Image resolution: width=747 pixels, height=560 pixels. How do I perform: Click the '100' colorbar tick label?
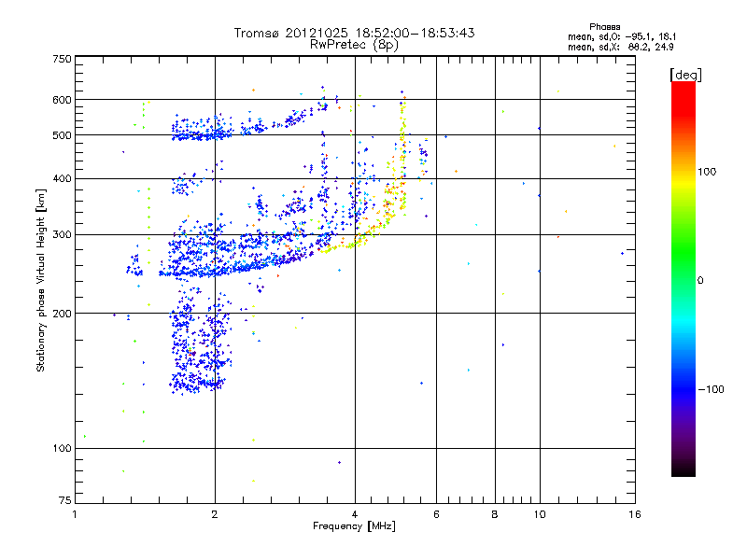707,172
